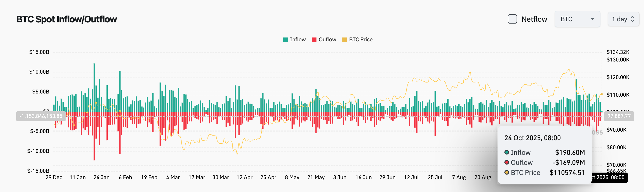
Task: Hide the BTC Price series via legend label
Action: 361,40
